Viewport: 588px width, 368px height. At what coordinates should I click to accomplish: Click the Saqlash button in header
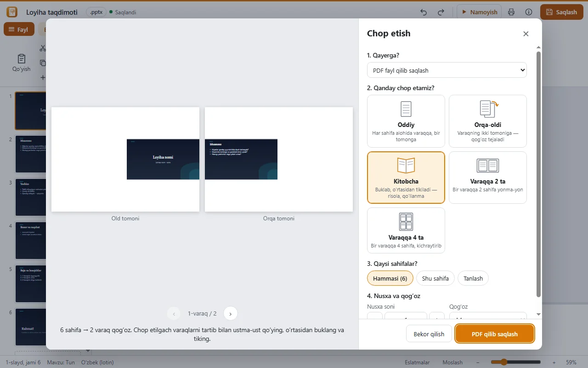point(561,12)
